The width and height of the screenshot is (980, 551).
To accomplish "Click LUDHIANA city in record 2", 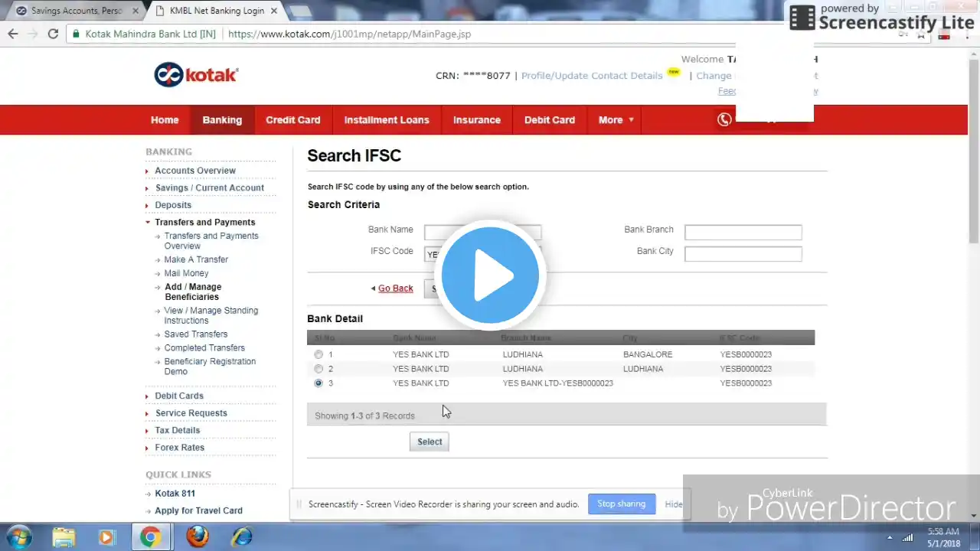I will click(x=643, y=369).
